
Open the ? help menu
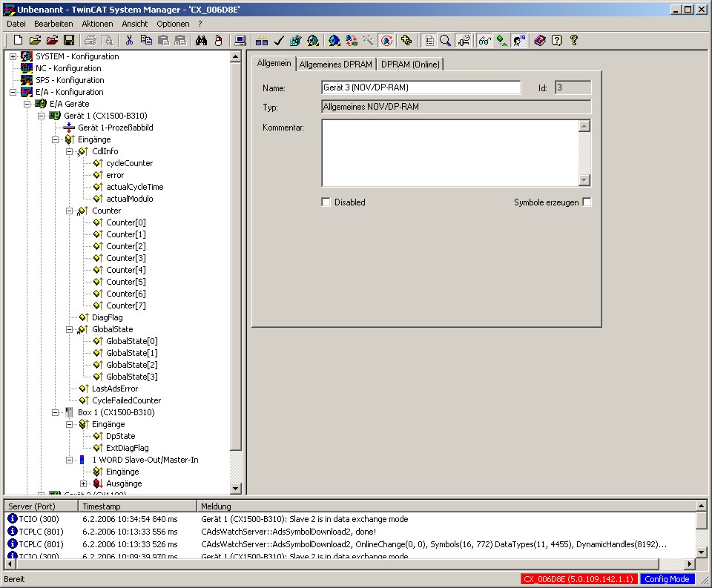pyautogui.click(x=200, y=24)
